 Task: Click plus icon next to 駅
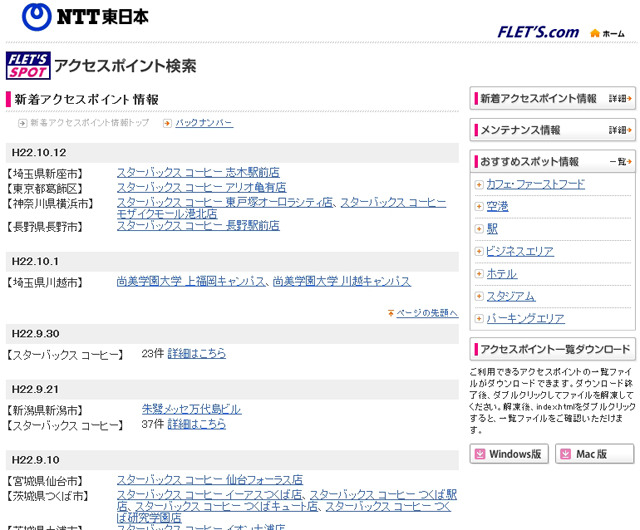(x=479, y=229)
